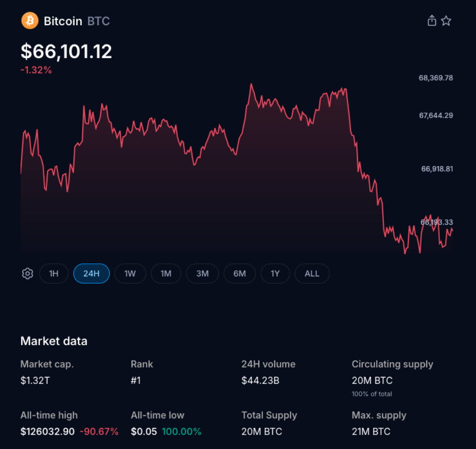Screen dimensions: 476x449
Task: Click the All-time high $126032.90 value
Action: pos(47,431)
